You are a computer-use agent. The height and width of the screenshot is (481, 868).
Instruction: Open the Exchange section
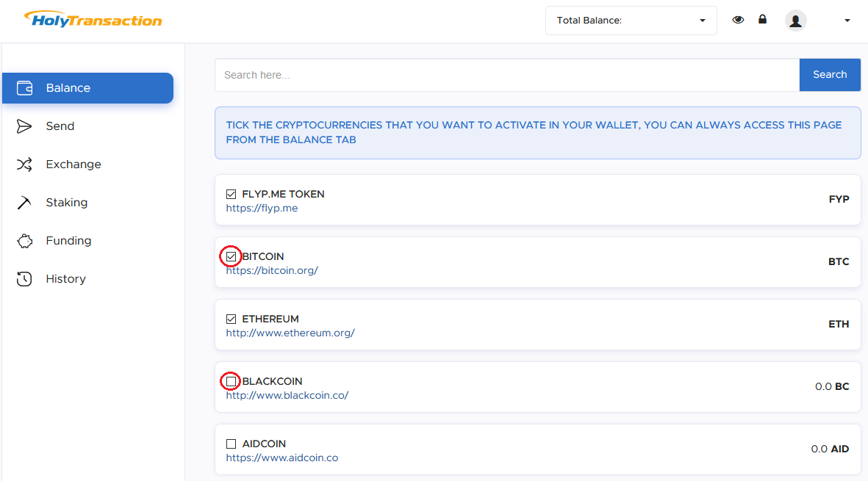(73, 164)
